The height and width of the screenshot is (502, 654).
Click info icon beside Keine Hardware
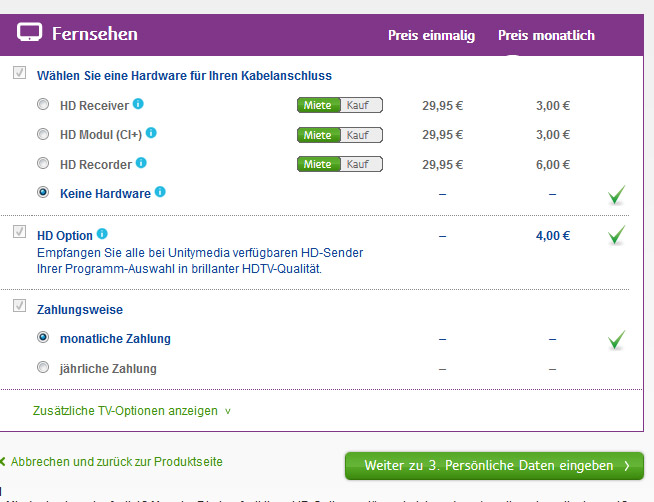point(160,192)
